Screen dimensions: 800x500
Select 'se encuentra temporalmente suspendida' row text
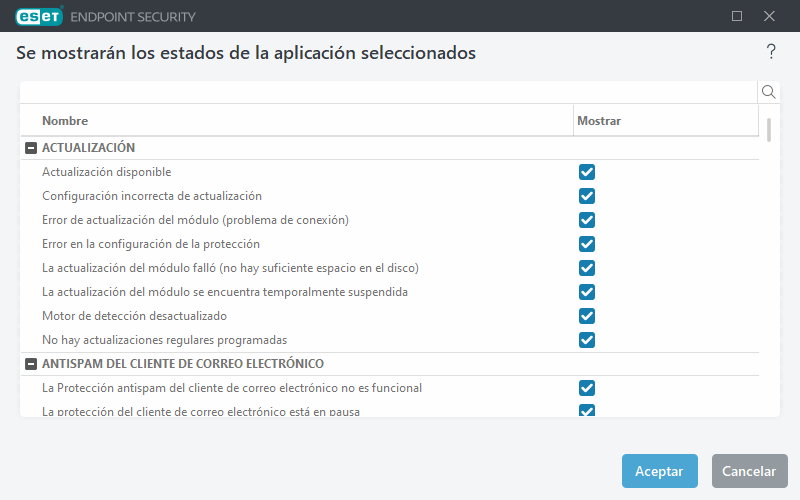225,292
